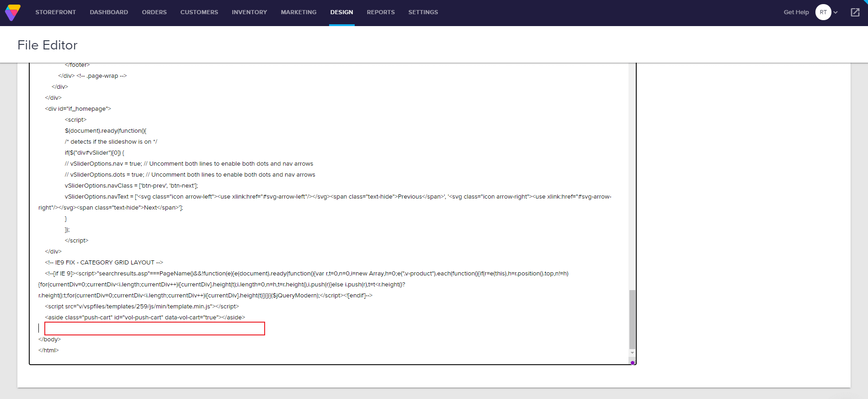Open the Storefront menu
This screenshot has height=399, width=868.
pyautogui.click(x=56, y=12)
